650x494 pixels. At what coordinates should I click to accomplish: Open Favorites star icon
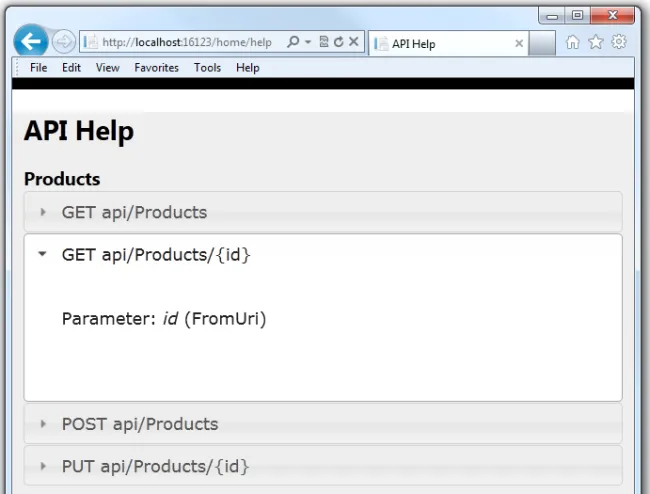coord(596,42)
